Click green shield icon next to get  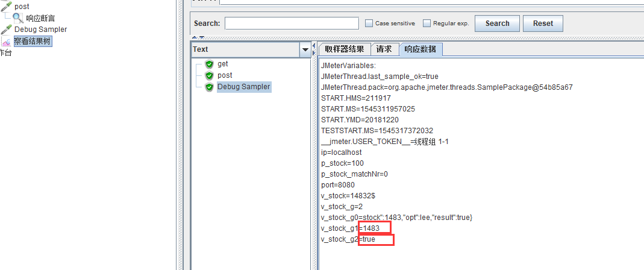(x=210, y=64)
